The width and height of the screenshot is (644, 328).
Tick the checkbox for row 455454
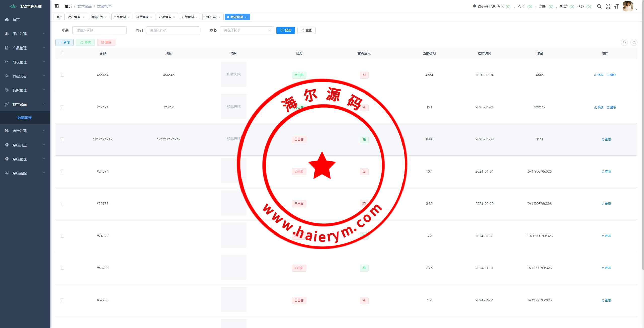(62, 75)
